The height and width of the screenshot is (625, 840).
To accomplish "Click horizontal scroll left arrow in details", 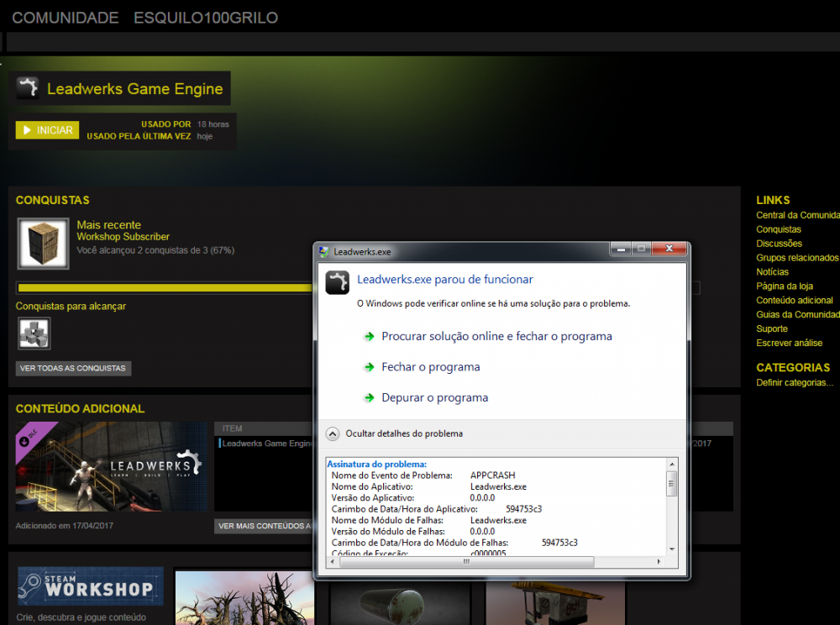I will tap(333, 561).
